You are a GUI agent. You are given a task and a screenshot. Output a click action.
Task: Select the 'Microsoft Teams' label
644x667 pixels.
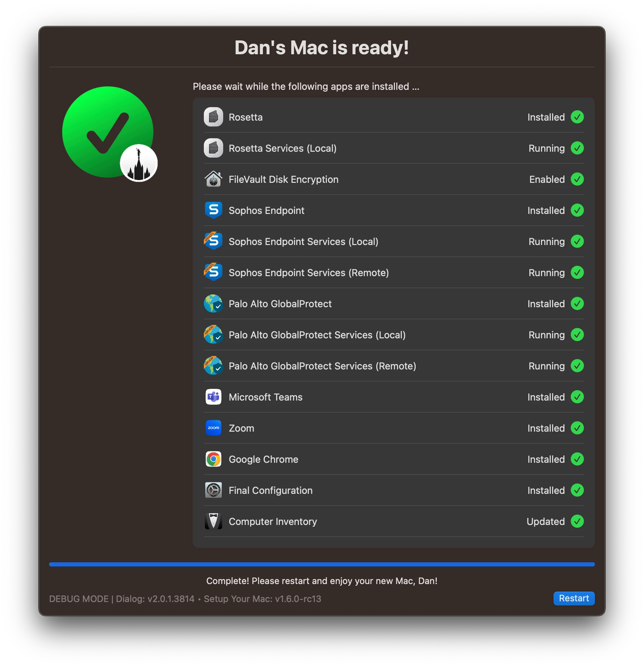click(x=265, y=397)
